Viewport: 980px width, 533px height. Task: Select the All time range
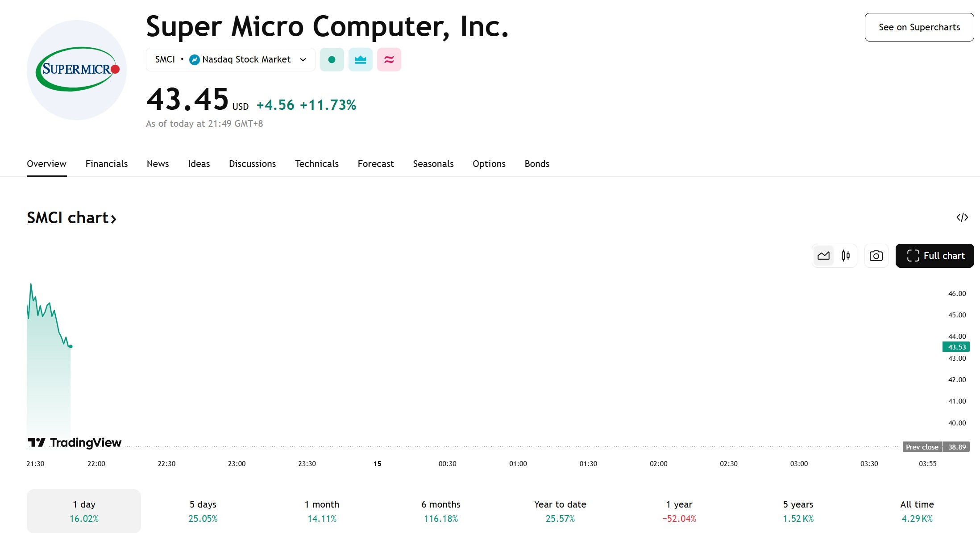point(917,511)
